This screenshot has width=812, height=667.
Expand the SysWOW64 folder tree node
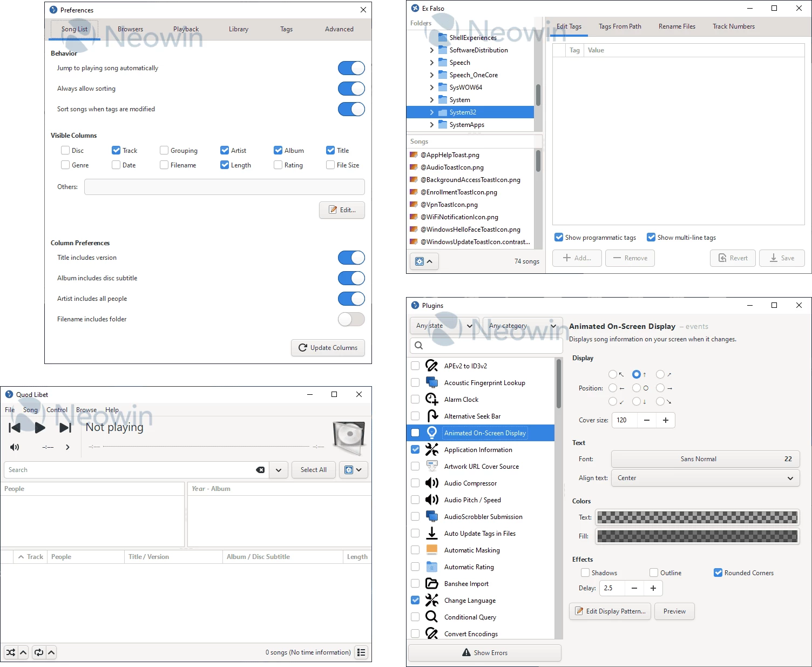tap(431, 87)
